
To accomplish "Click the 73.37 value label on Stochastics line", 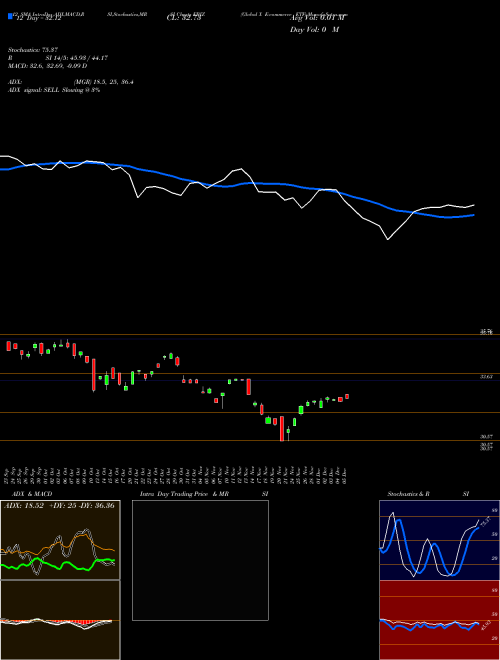I will [x=485, y=522].
